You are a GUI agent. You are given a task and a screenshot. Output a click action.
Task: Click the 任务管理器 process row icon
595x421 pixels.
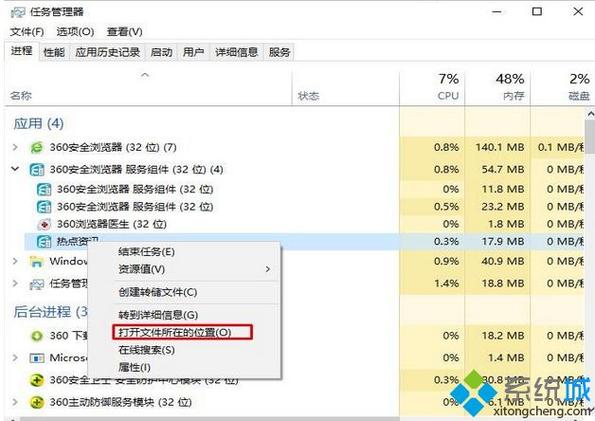coord(37,284)
